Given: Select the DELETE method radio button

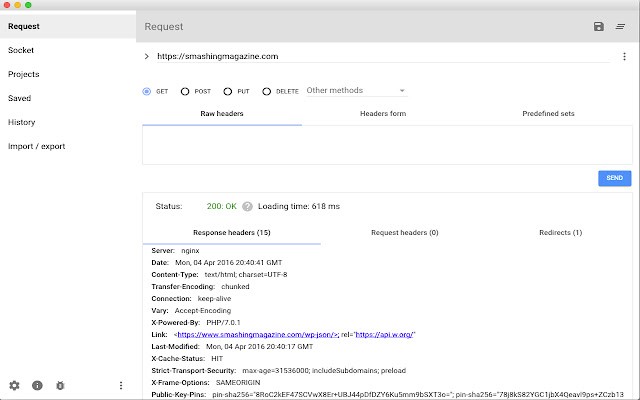Looking at the screenshot, I should (x=267, y=91).
